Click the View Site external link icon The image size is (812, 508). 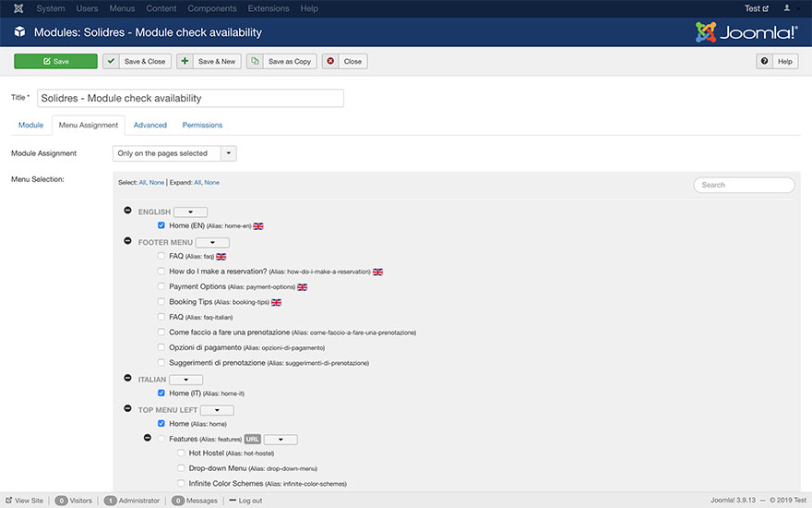point(9,501)
